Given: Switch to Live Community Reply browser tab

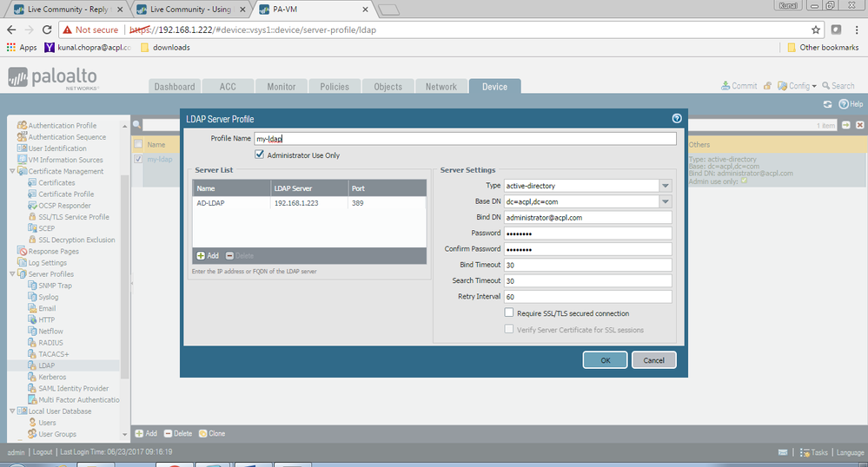Looking at the screenshot, I should [68, 10].
